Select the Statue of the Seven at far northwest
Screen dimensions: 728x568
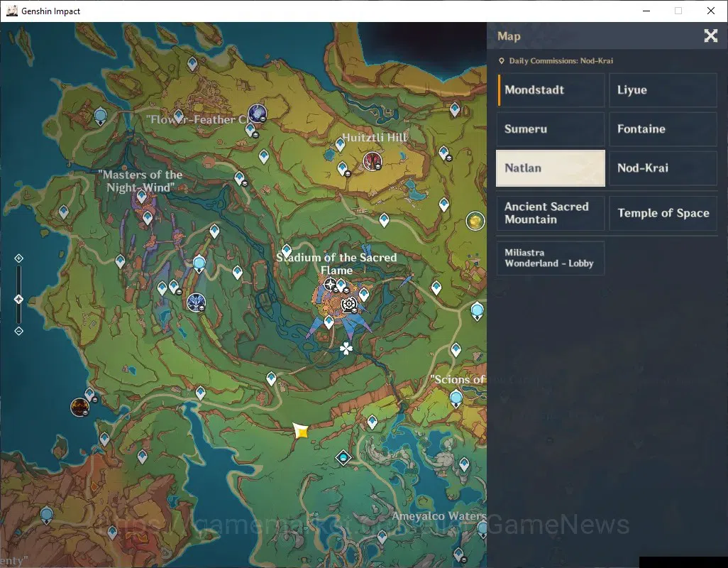click(x=100, y=116)
